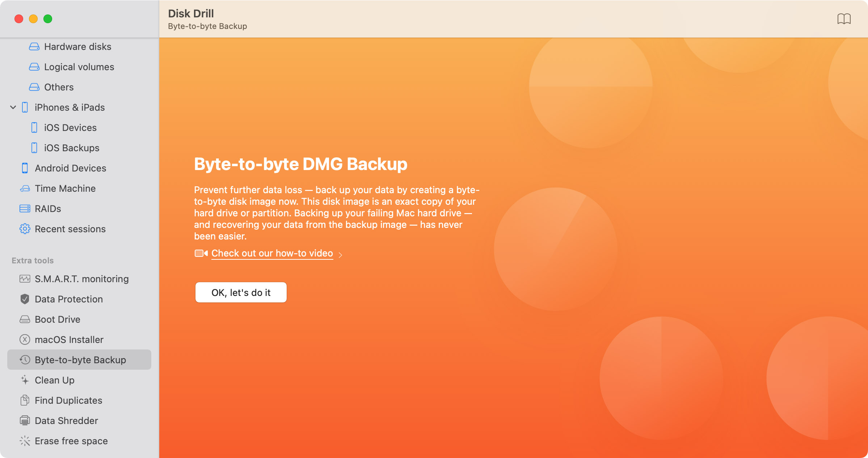Select Android Devices in sidebar

coord(71,167)
